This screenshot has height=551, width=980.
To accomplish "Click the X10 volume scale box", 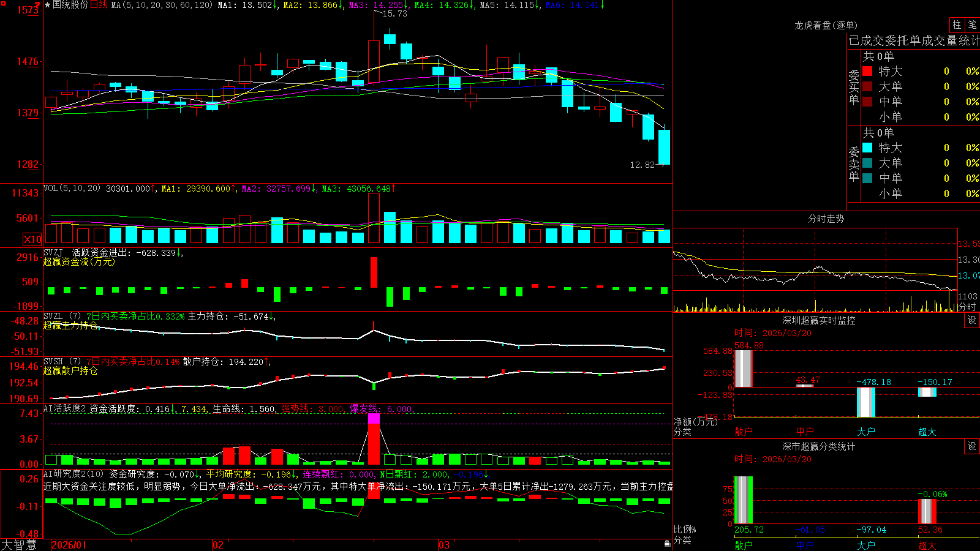I will [32, 239].
